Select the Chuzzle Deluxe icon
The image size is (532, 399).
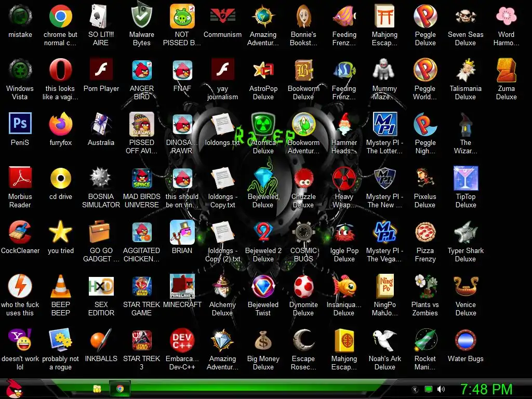(x=303, y=178)
